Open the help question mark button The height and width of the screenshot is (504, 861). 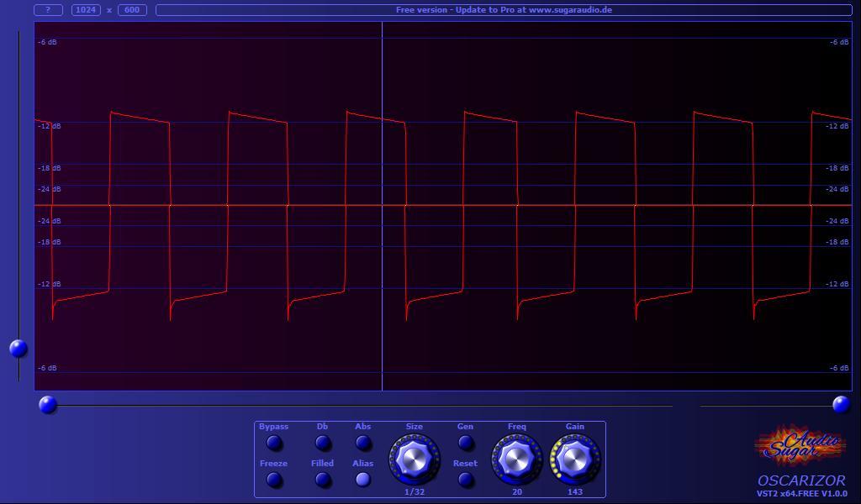[x=48, y=10]
